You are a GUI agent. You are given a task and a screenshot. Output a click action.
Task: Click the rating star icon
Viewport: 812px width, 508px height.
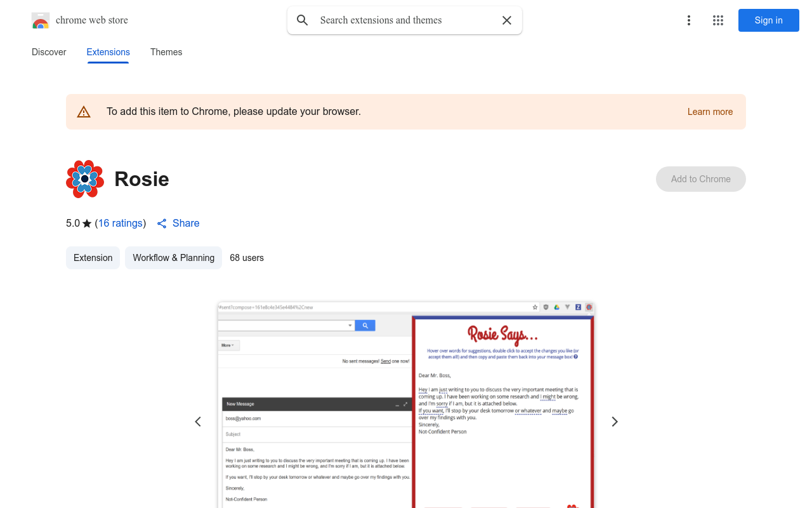pos(87,224)
